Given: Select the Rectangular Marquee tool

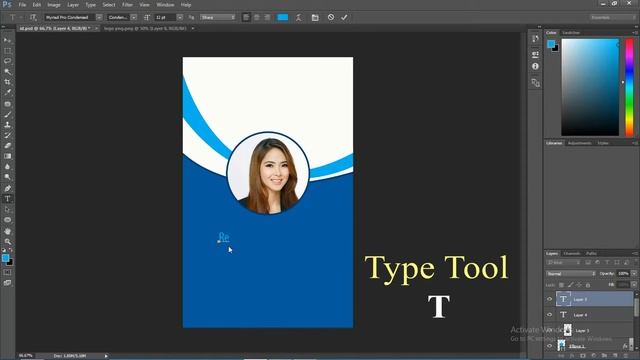Looking at the screenshot, I should [7, 51].
